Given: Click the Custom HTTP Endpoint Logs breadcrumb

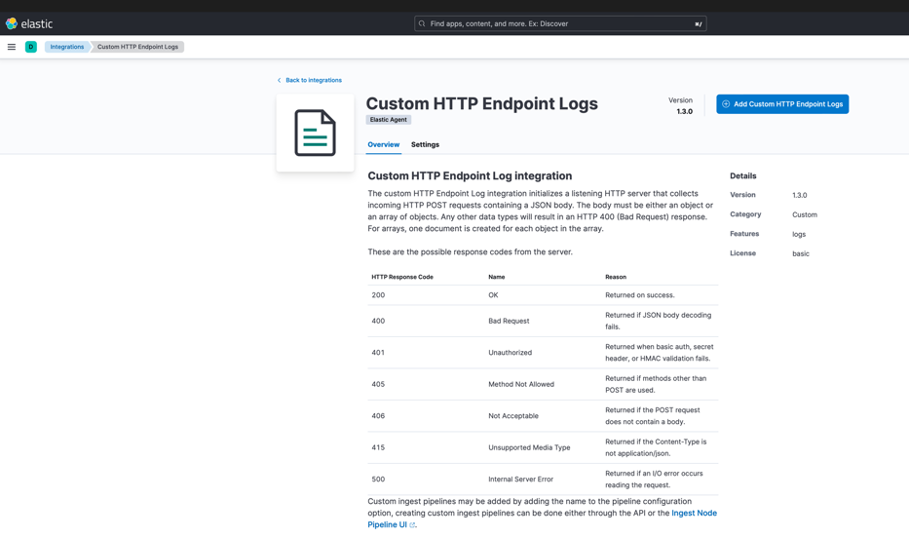Looking at the screenshot, I should pos(138,47).
